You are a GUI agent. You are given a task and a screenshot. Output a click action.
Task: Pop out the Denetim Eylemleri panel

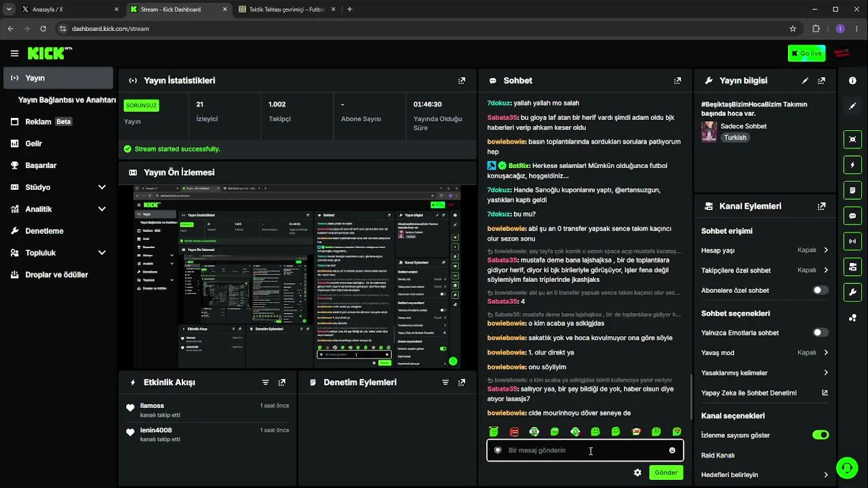462,382
